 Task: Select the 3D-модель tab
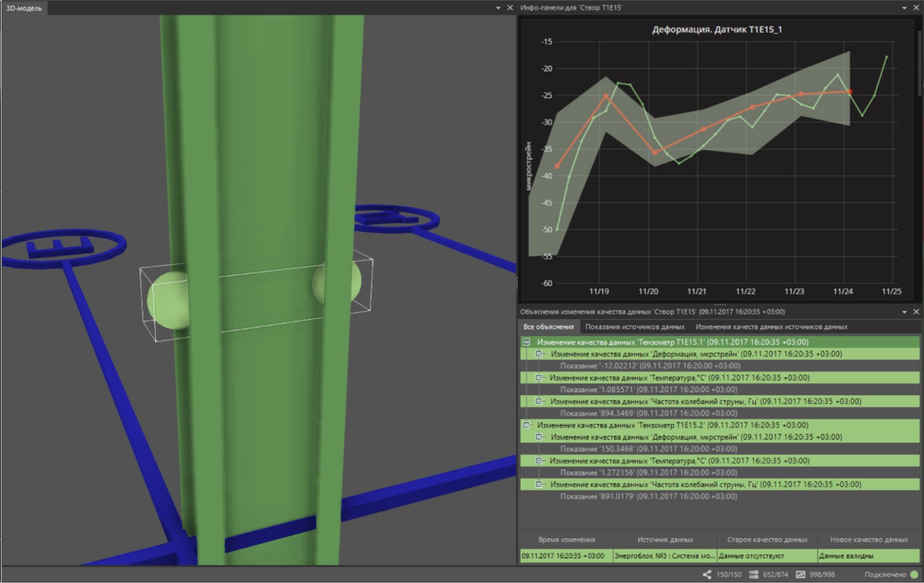pos(24,8)
